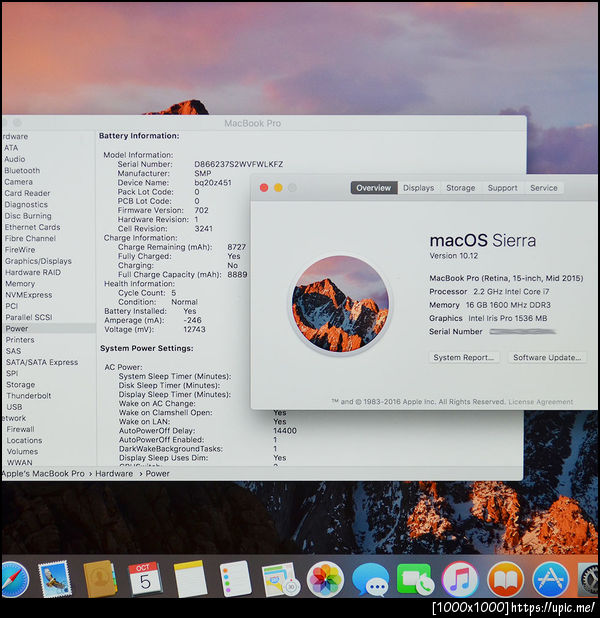Select Bluetooth in the sidebar
Image resolution: width=600 pixels, height=618 pixels.
click(x=22, y=171)
